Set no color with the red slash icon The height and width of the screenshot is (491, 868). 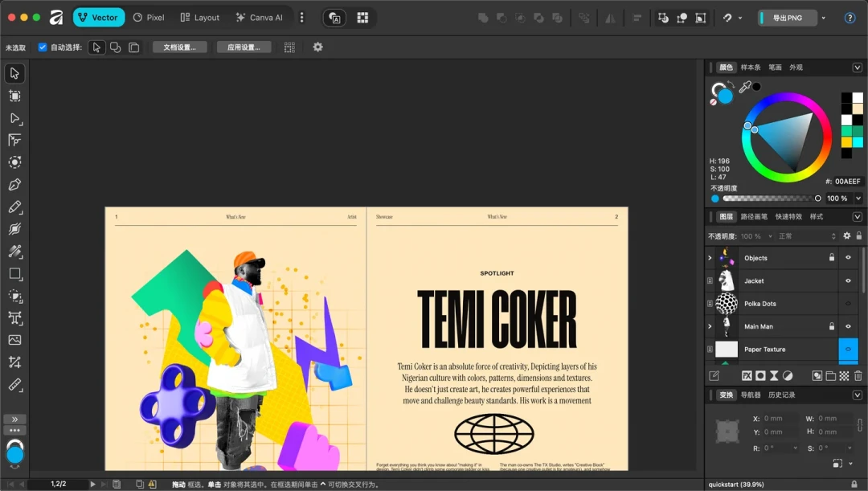(713, 102)
